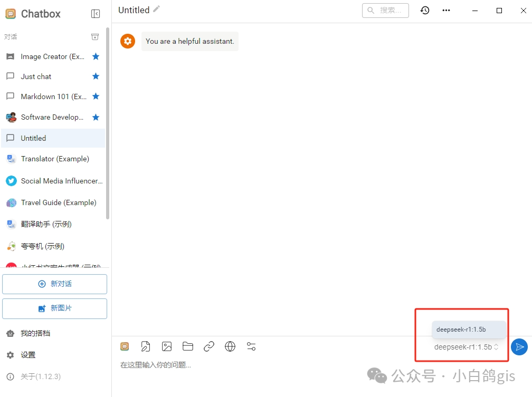The width and height of the screenshot is (532, 397).
Task: Click the attach link icon
Action: point(209,346)
